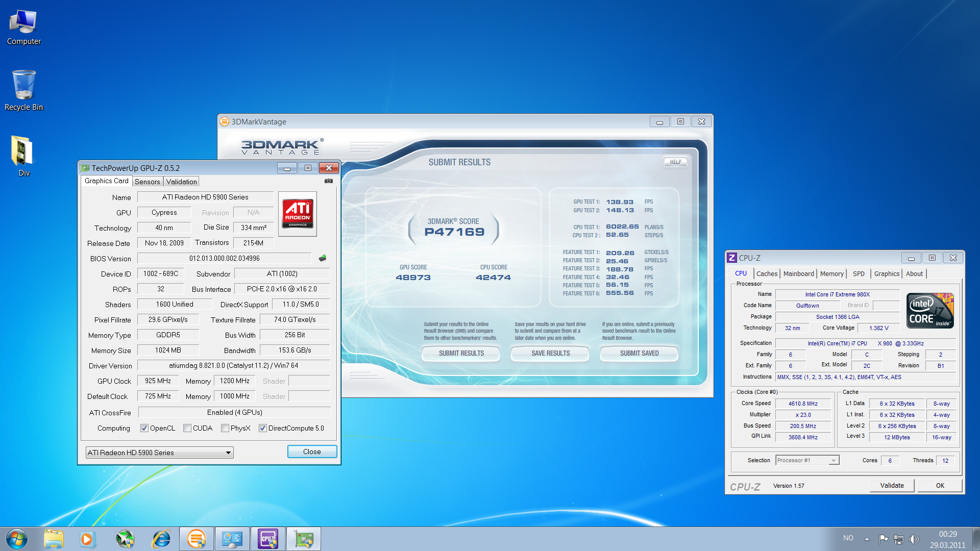Click the GPU-Z screenshot camera icon
The image size is (980, 551).
329,181
